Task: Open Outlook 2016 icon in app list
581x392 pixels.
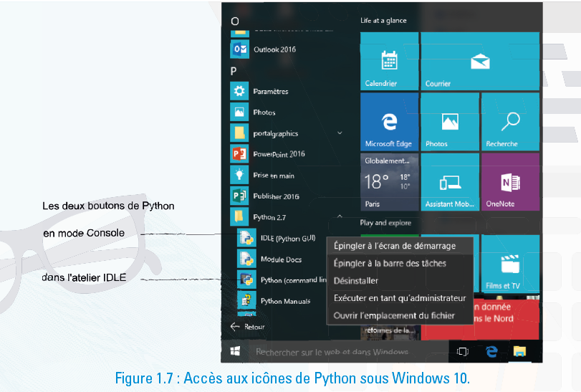Action: (239, 49)
